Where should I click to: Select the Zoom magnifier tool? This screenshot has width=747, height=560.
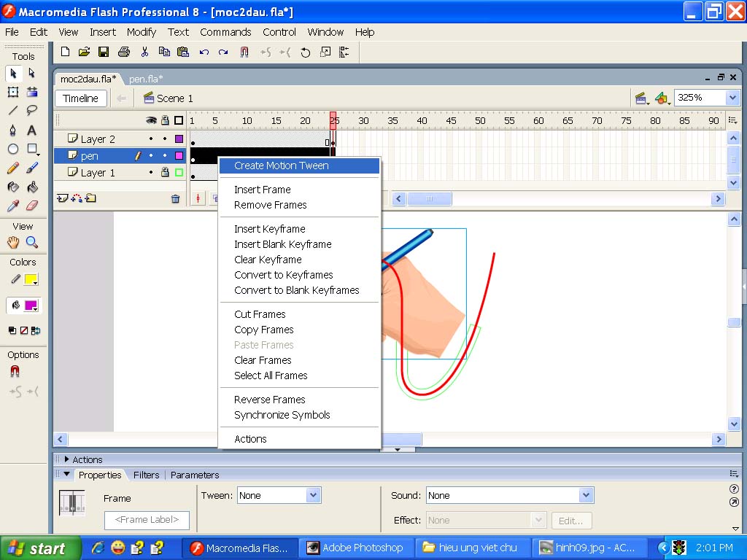pos(32,242)
